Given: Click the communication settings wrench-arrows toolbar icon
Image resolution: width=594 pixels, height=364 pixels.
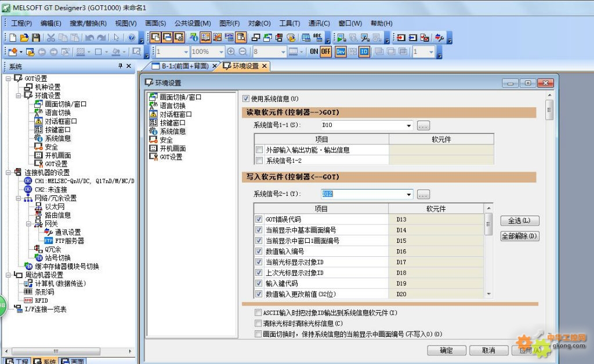Looking at the screenshot, I should tap(440, 38).
